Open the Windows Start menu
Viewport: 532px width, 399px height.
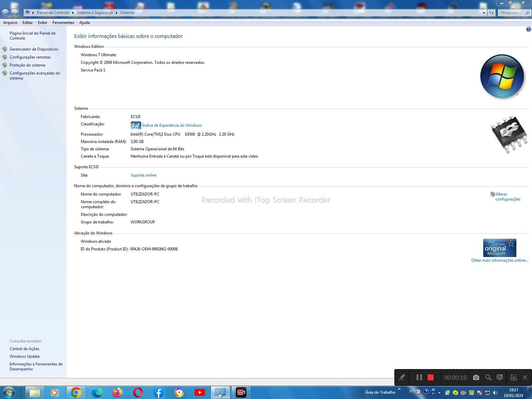click(8, 393)
